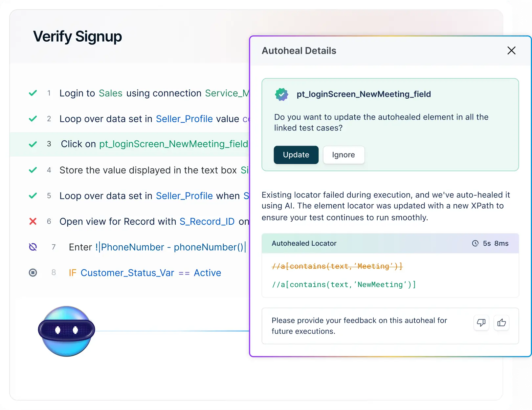Click the success checkmark on step 1
This screenshot has width=532, height=410.
33,93
